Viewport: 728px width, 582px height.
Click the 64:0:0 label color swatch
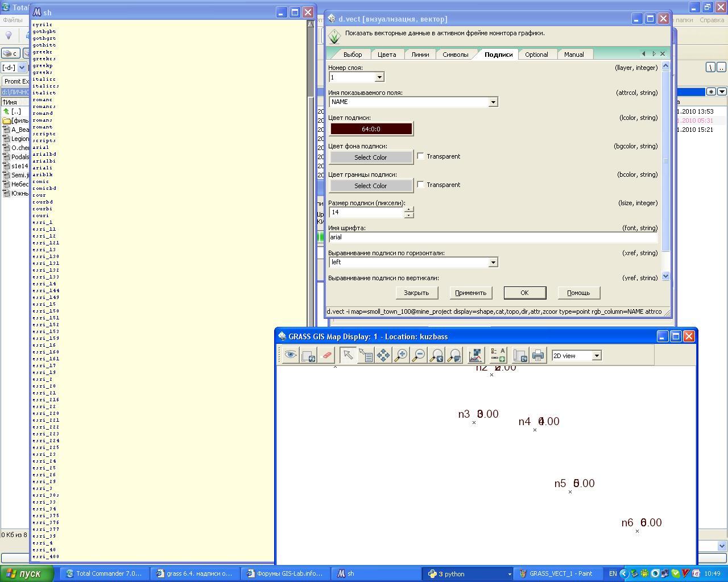371,129
